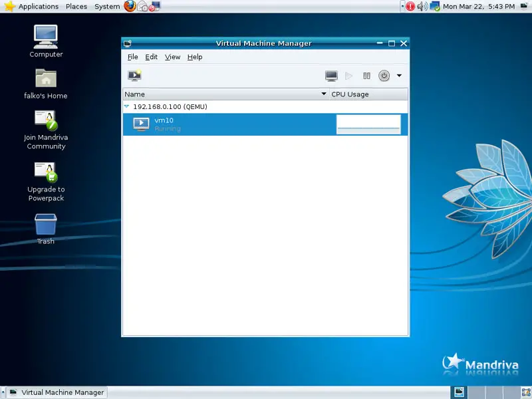Click the vm10 CPU usage graph

click(x=368, y=124)
